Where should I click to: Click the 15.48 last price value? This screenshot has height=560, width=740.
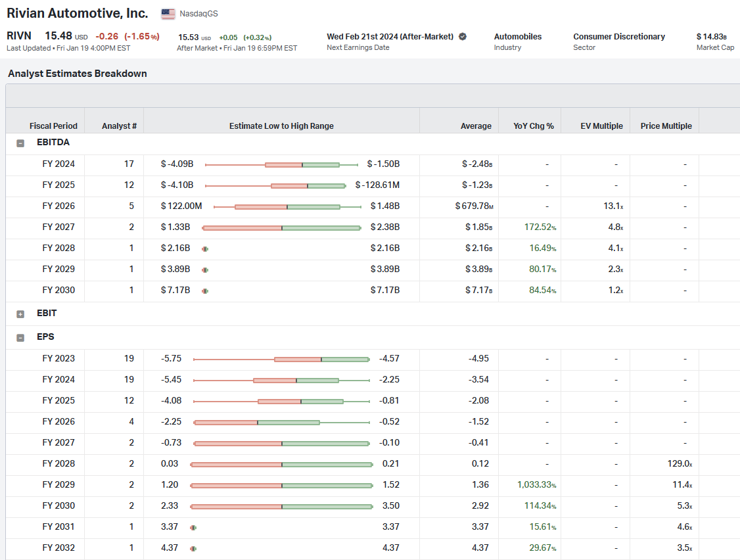[58, 36]
